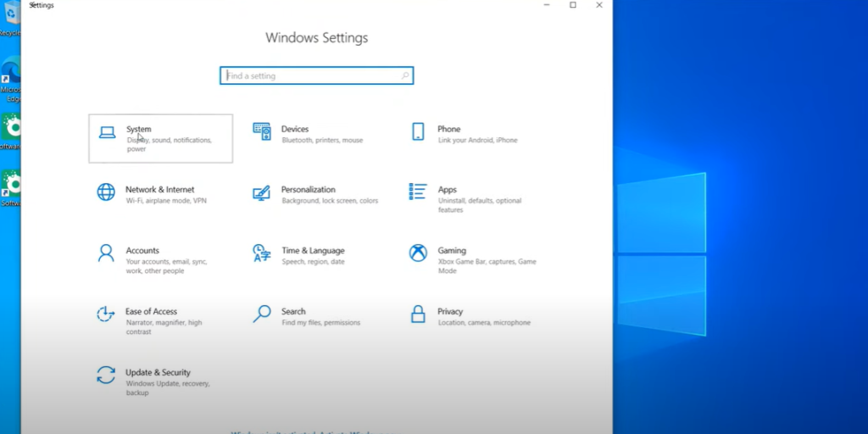The width and height of the screenshot is (868, 434).
Task: Click 'Location, camera, microphone' description
Action: 484,322
